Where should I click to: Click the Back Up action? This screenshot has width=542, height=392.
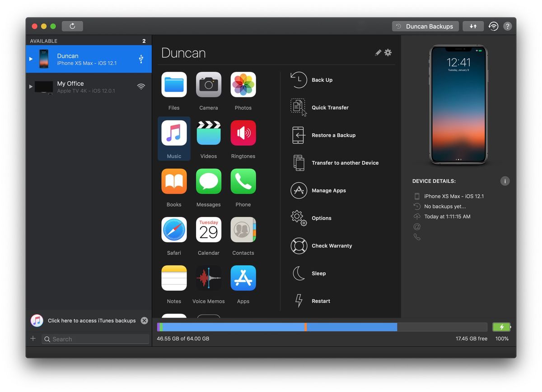click(312, 80)
